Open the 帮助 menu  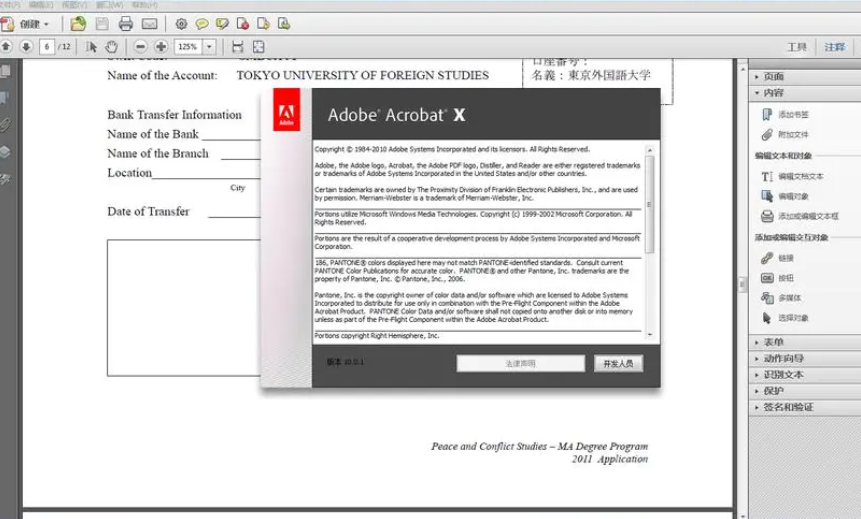pos(144,5)
